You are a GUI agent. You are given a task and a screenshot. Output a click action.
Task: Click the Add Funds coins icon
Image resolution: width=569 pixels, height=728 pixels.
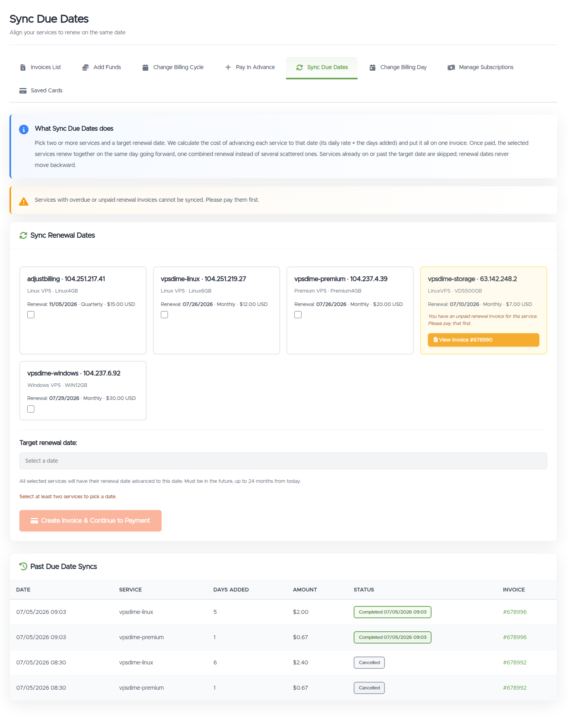coord(85,68)
